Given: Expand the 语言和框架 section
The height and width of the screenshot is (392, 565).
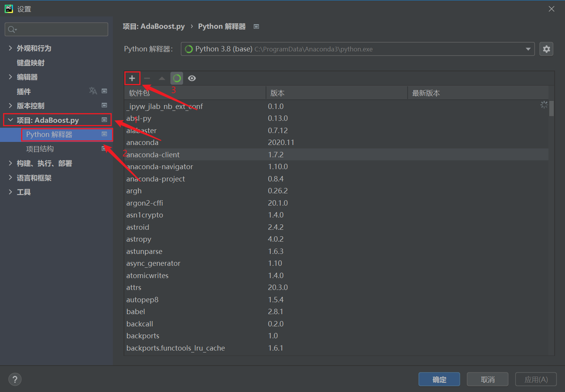Looking at the screenshot, I should coord(10,178).
